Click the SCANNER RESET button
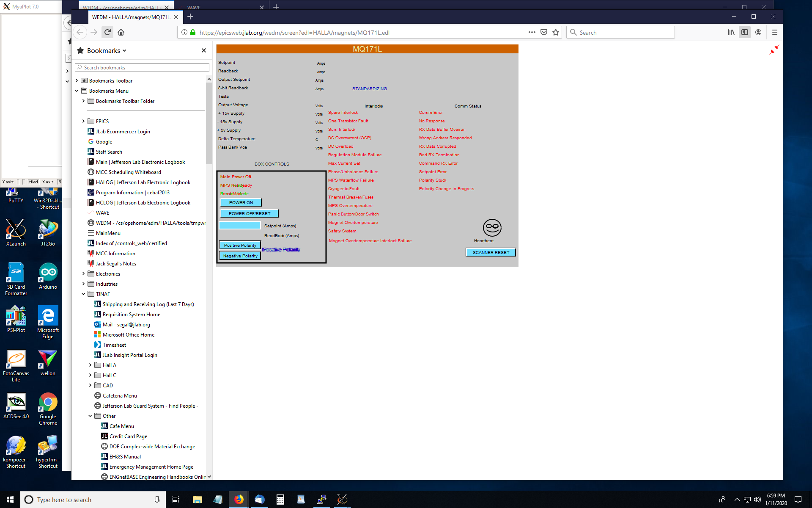This screenshot has height=508, width=812. click(491, 252)
